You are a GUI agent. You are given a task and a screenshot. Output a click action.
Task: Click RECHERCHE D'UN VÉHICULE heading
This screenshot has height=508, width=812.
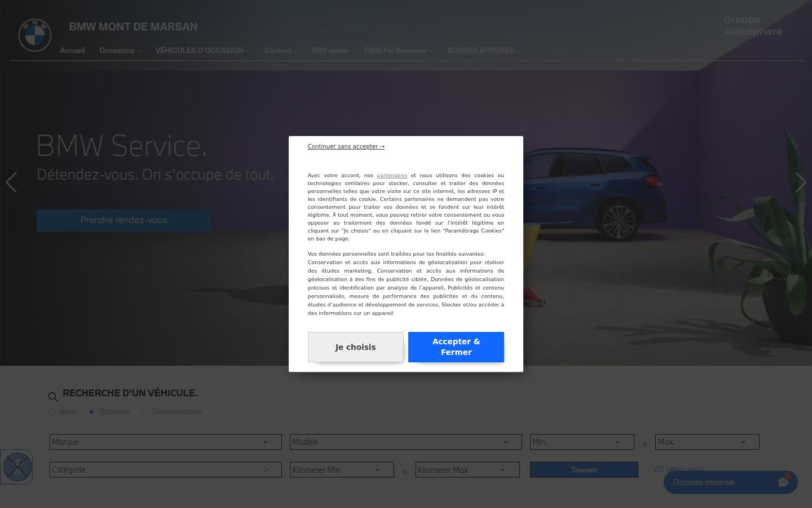tap(130, 393)
